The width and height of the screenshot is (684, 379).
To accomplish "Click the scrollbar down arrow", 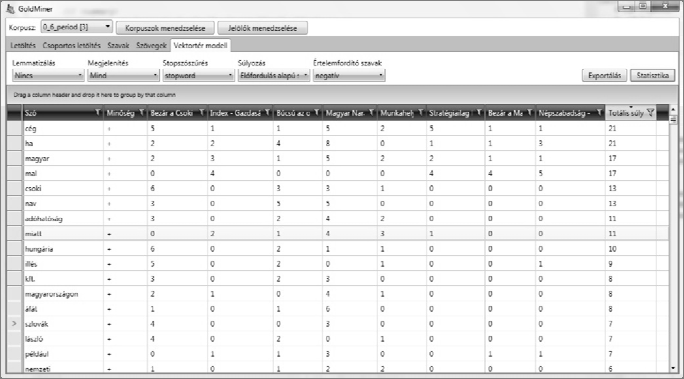I will click(x=673, y=369).
